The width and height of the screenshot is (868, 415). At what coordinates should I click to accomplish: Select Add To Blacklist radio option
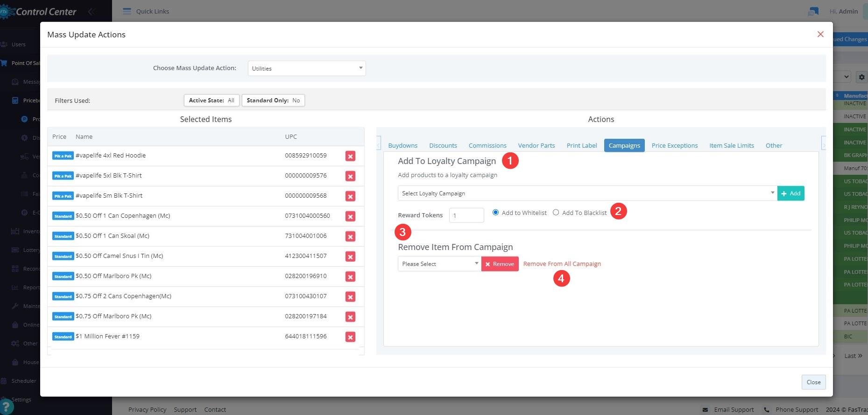point(556,213)
